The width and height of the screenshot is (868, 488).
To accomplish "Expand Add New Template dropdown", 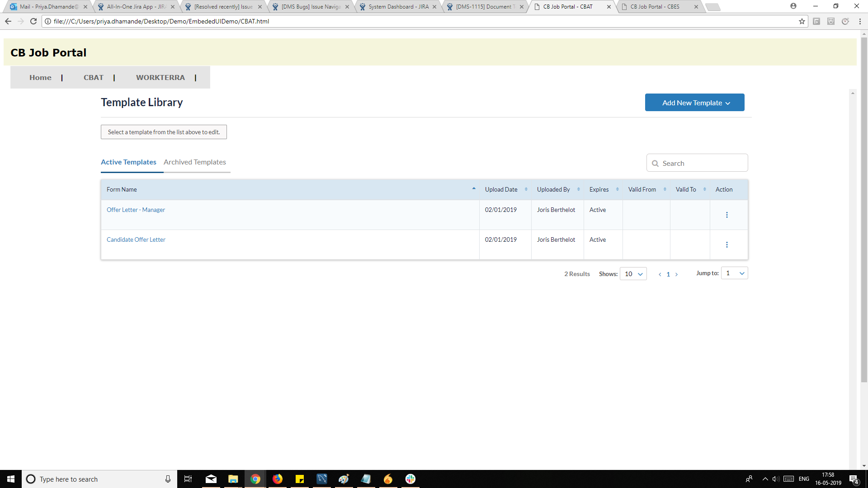I will [x=694, y=103].
